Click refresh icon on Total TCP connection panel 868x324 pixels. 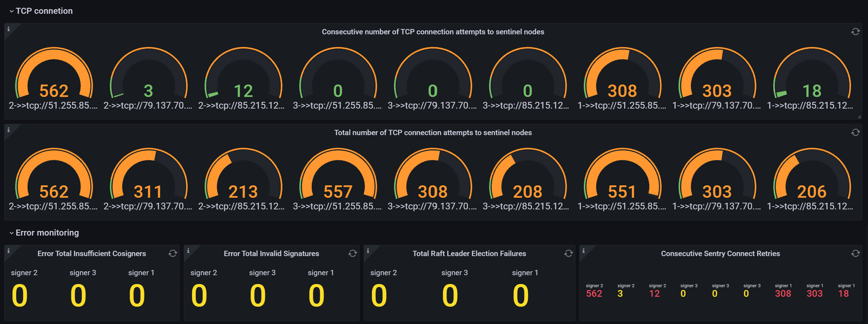pyautogui.click(x=855, y=132)
